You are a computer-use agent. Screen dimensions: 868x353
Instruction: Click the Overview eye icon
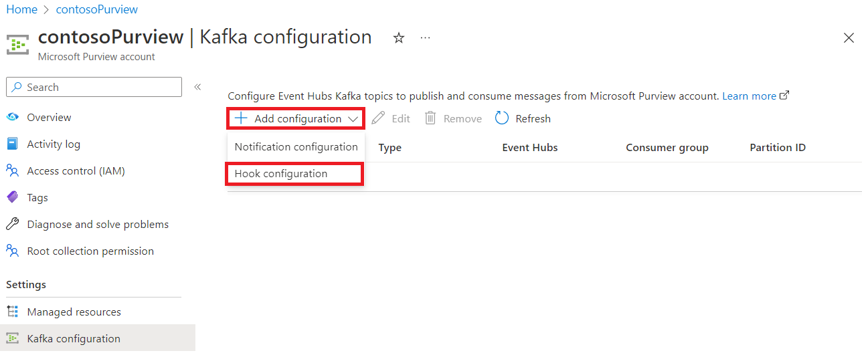point(13,118)
